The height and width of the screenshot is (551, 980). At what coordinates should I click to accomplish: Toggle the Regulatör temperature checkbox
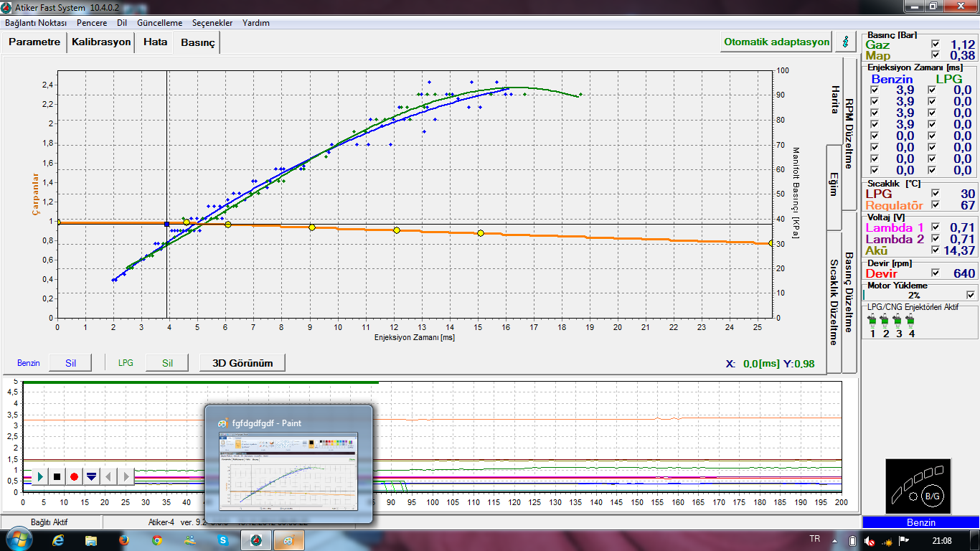pyautogui.click(x=935, y=205)
